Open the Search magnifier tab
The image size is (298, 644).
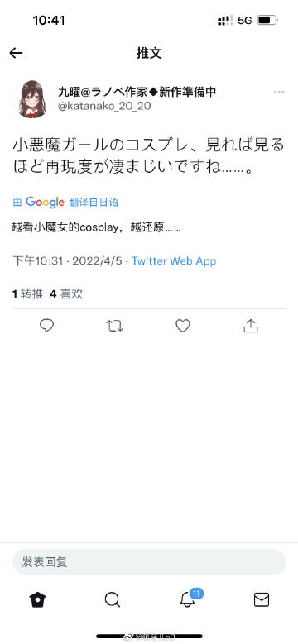click(x=113, y=600)
